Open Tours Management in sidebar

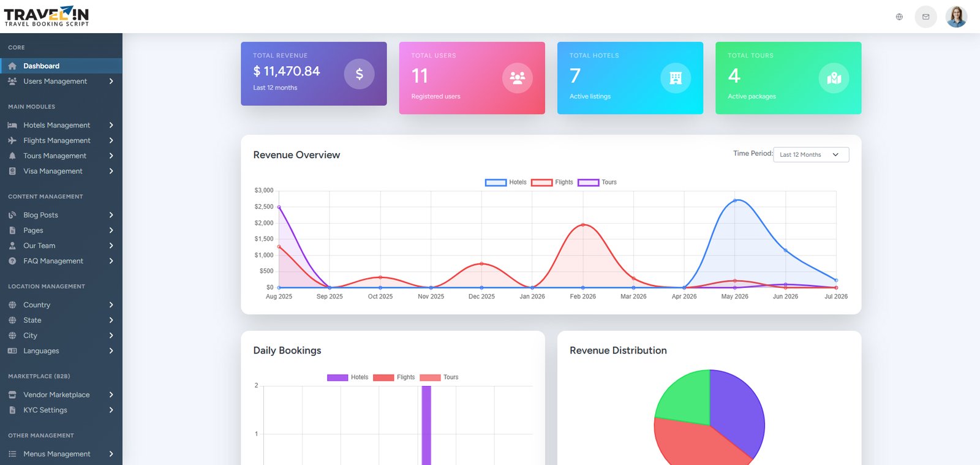(61, 156)
